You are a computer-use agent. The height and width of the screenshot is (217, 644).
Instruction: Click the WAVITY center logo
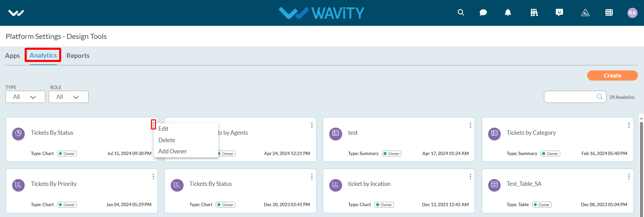pyautogui.click(x=321, y=13)
